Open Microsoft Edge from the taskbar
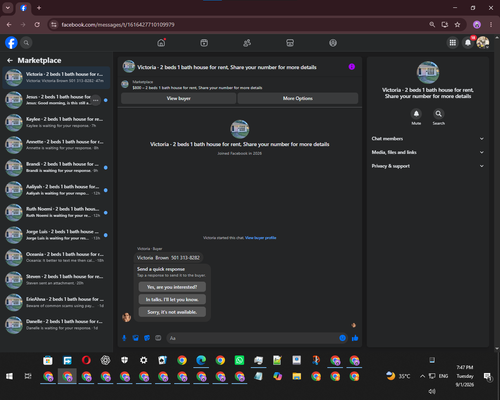Screen dimensions: 500x400 tap(201, 360)
